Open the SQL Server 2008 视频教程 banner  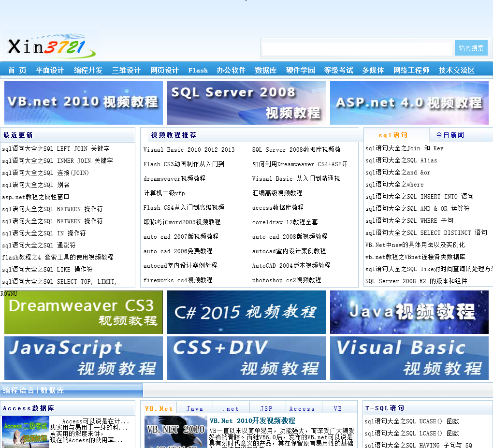246,103
